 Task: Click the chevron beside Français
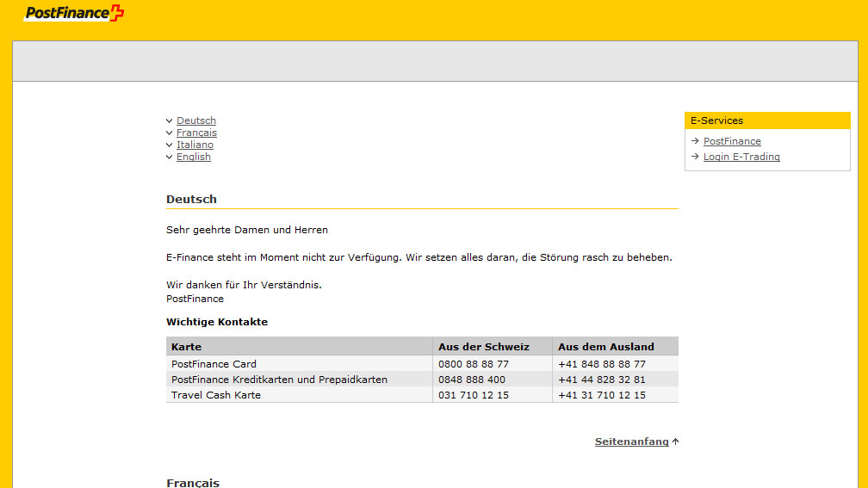(170, 133)
